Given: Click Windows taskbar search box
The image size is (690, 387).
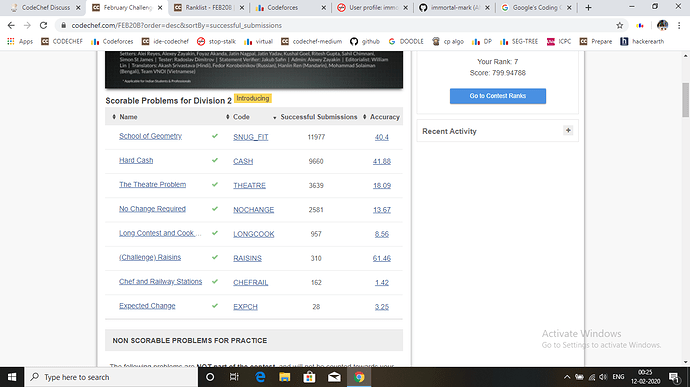Looking at the screenshot, I should [x=110, y=377].
